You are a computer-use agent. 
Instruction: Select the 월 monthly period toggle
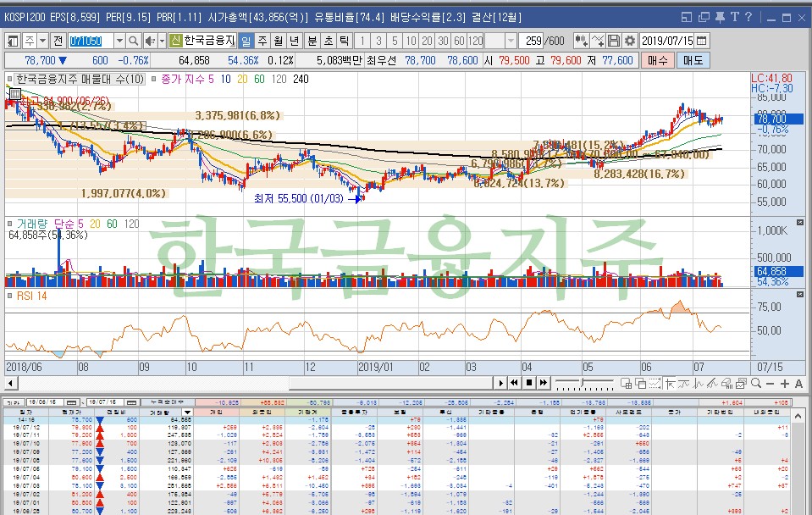(x=279, y=41)
